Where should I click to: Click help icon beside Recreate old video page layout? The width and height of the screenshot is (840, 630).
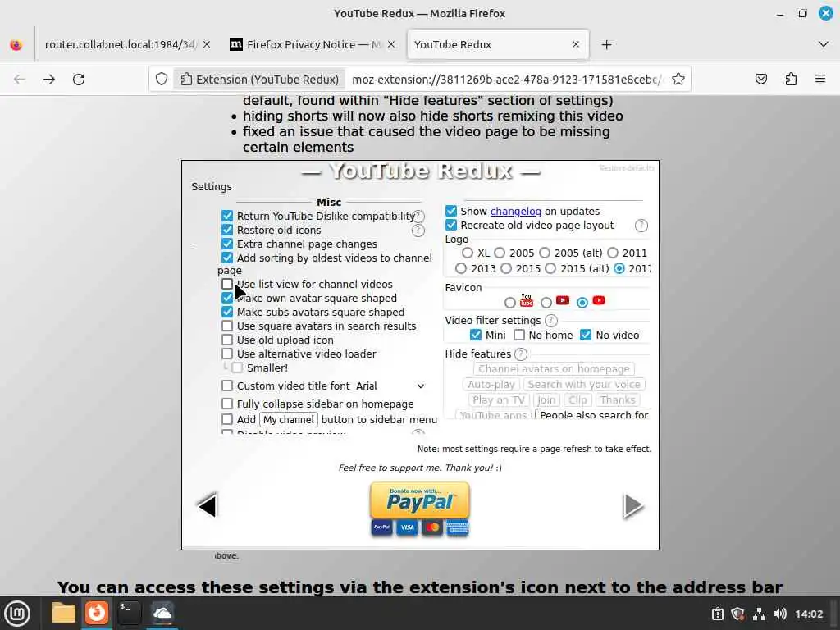(641, 226)
